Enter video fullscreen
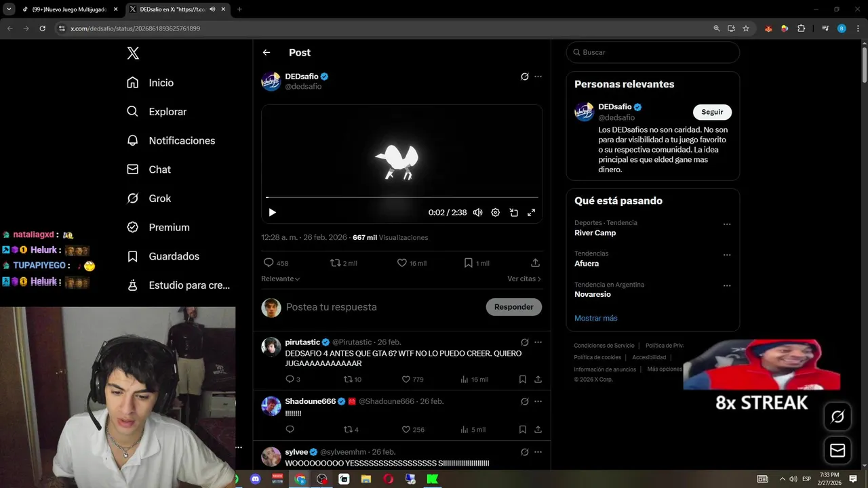The width and height of the screenshot is (868, 488). tap(532, 212)
